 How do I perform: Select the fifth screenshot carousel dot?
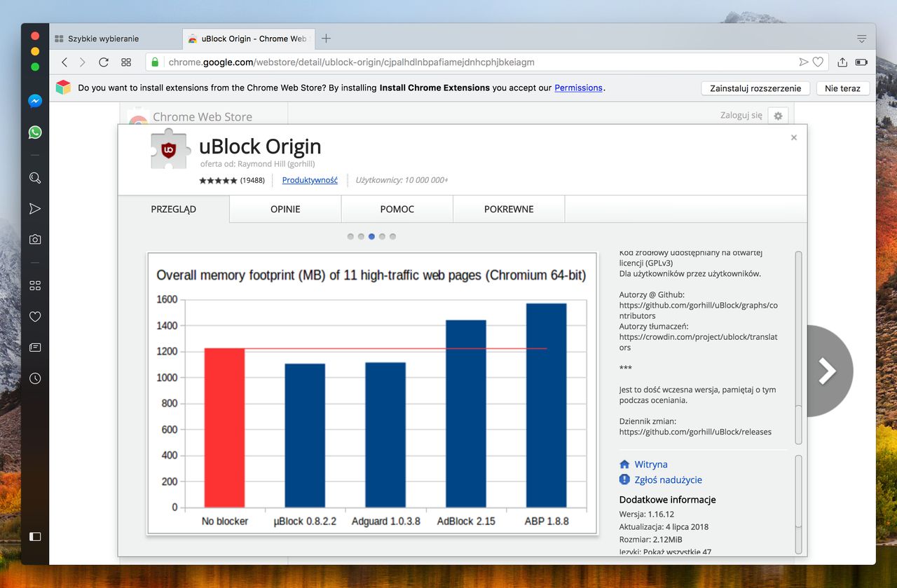pos(392,237)
